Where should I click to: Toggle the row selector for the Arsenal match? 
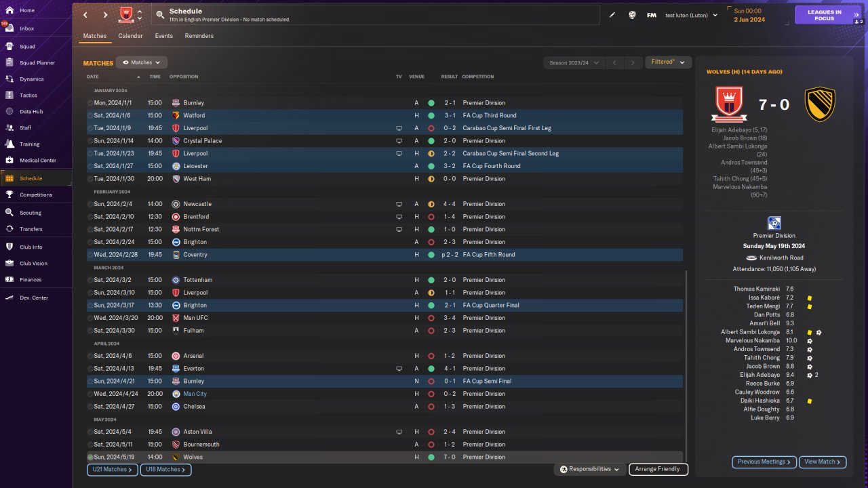90,356
